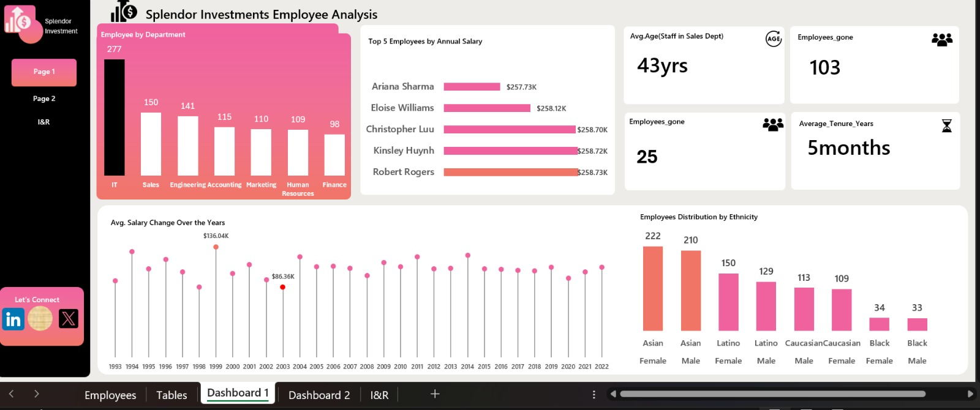The image size is (980, 410).
Task: Go to next sheet with right arrow
Action: (37, 394)
